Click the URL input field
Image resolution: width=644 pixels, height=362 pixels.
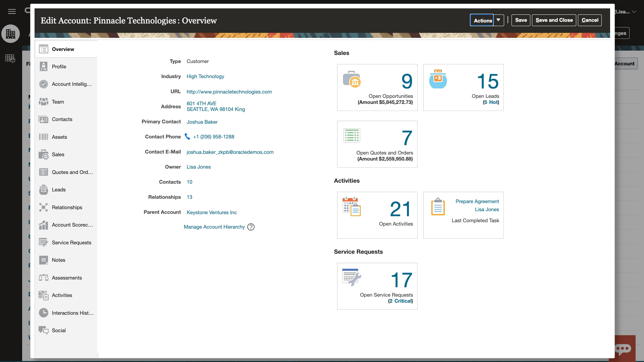point(229,92)
